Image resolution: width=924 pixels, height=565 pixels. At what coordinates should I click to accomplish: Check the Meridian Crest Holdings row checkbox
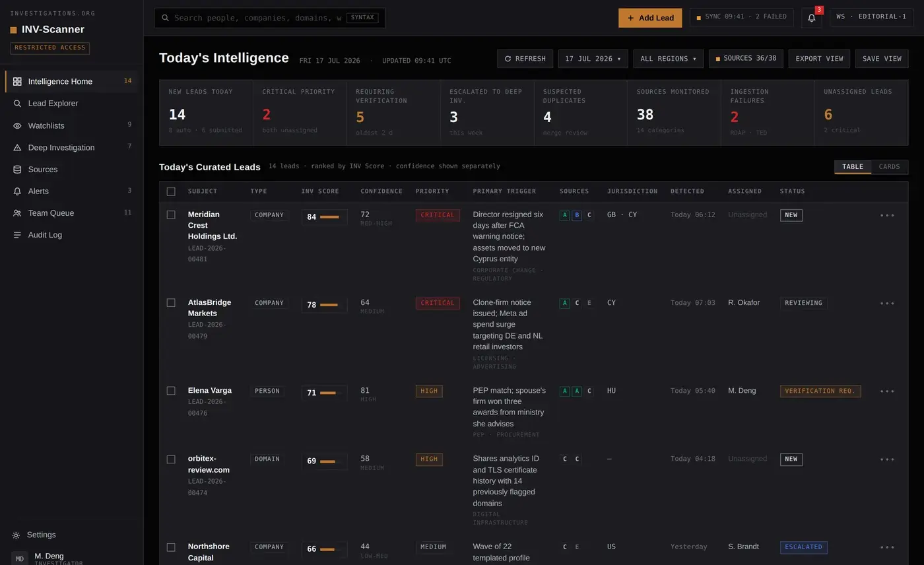[x=171, y=215]
